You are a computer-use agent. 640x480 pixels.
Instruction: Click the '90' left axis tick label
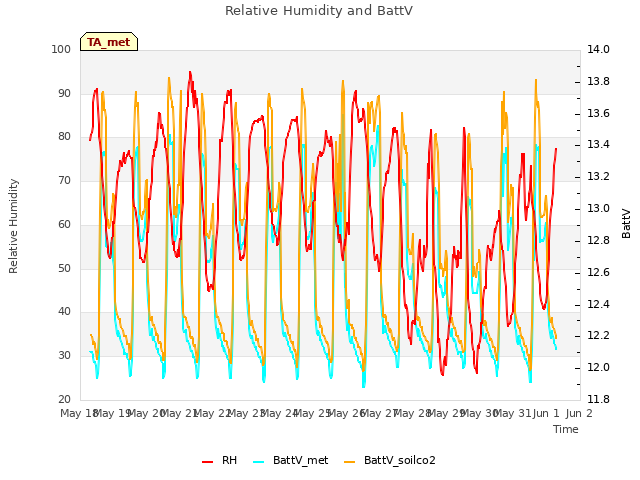pos(64,93)
